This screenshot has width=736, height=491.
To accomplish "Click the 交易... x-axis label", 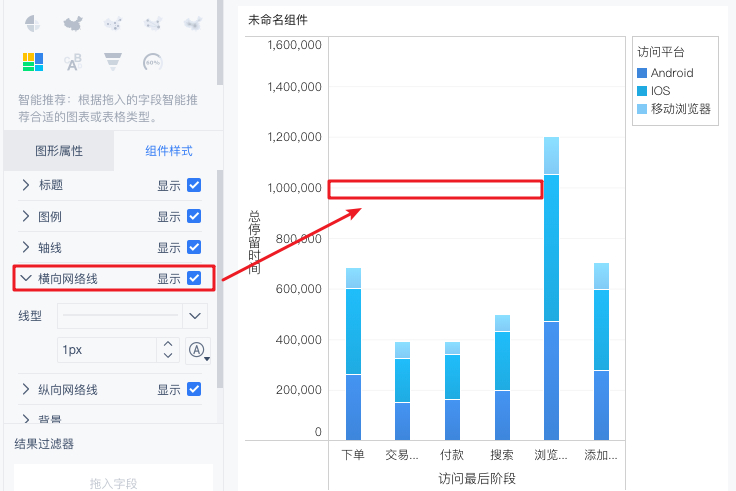I will 402,454.
